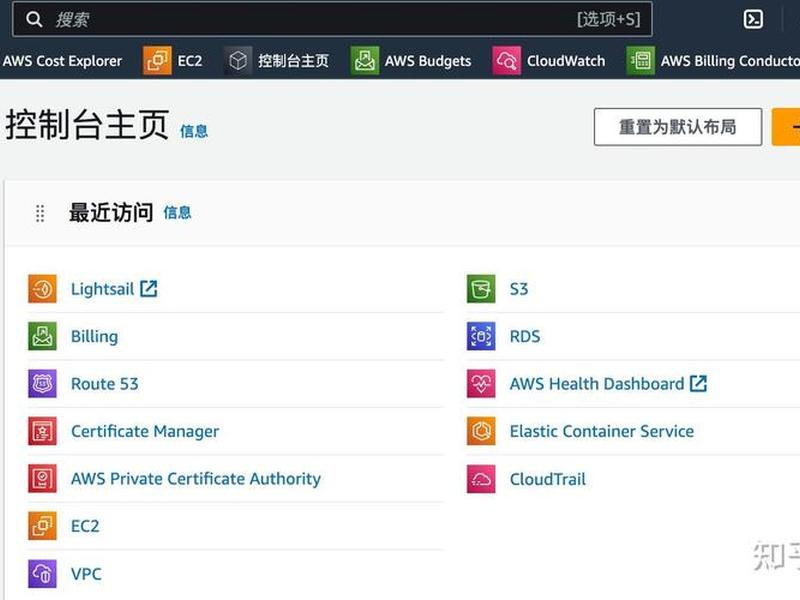Image resolution: width=800 pixels, height=600 pixels.
Task: Open the S3 link
Action: coord(519,289)
